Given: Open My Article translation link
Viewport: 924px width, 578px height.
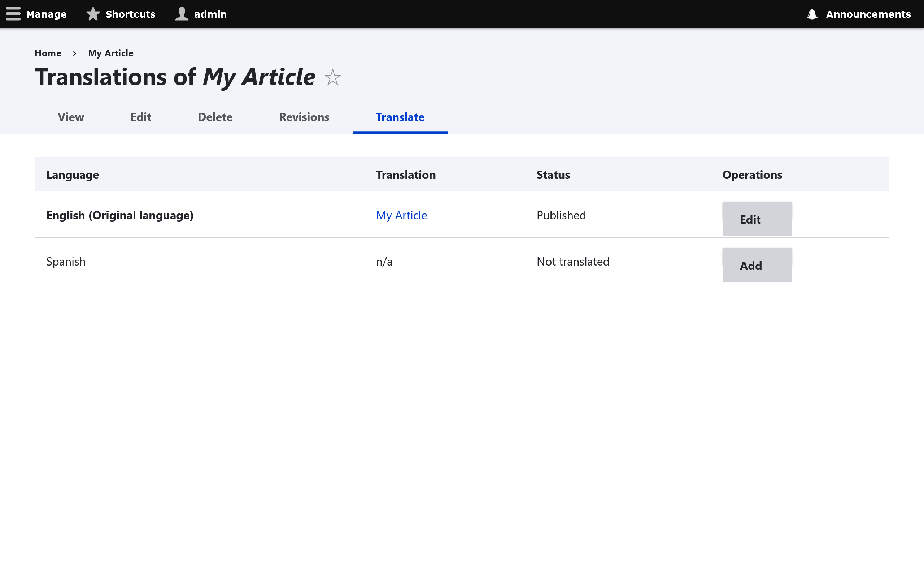Looking at the screenshot, I should (401, 215).
